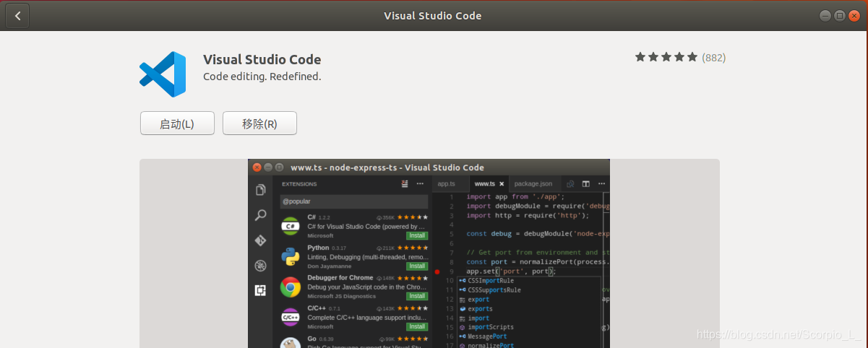
Task: Click the Python extension logo in the preview
Action: [x=291, y=256]
